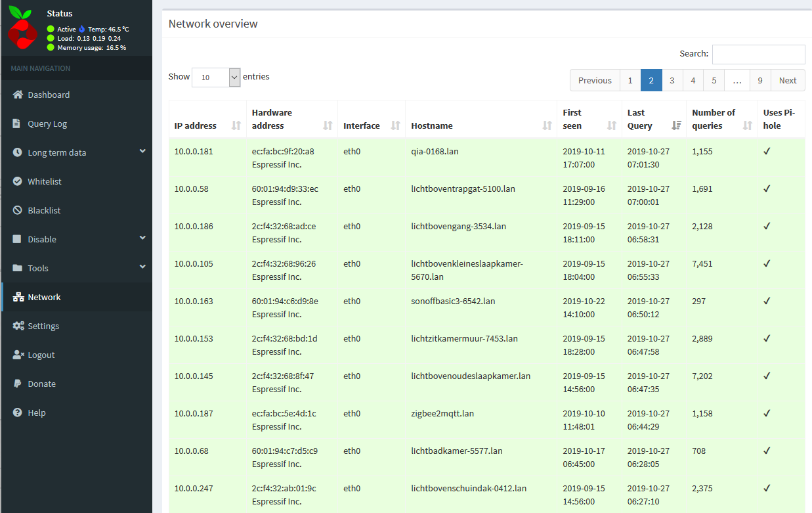812x513 pixels.
Task: Click the Whitelist check-circle icon
Action: 17,181
